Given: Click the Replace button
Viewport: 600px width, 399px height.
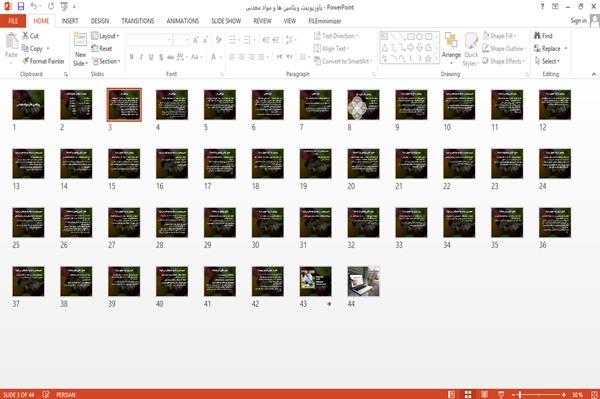Looking at the screenshot, I should pyautogui.click(x=548, y=49).
